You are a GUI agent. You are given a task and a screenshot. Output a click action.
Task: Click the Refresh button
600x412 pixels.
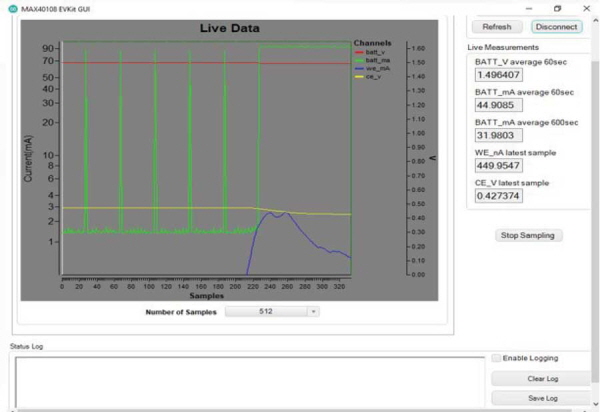tap(497, 27)
